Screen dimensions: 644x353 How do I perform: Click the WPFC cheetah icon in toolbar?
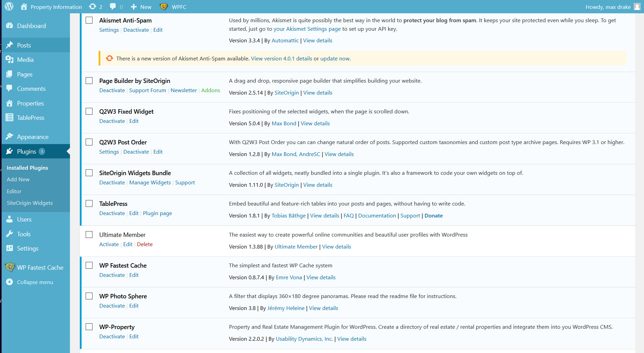pyautogui.click(x=164, y=6)
